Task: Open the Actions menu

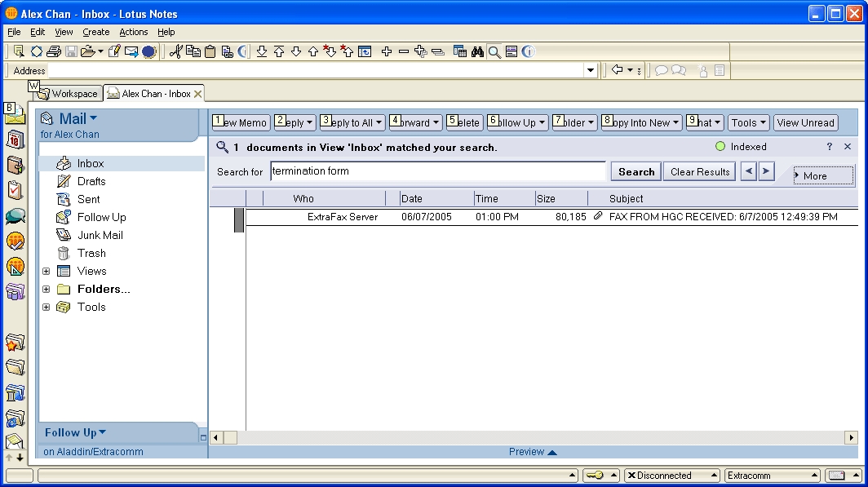Action: click(134, 32)
